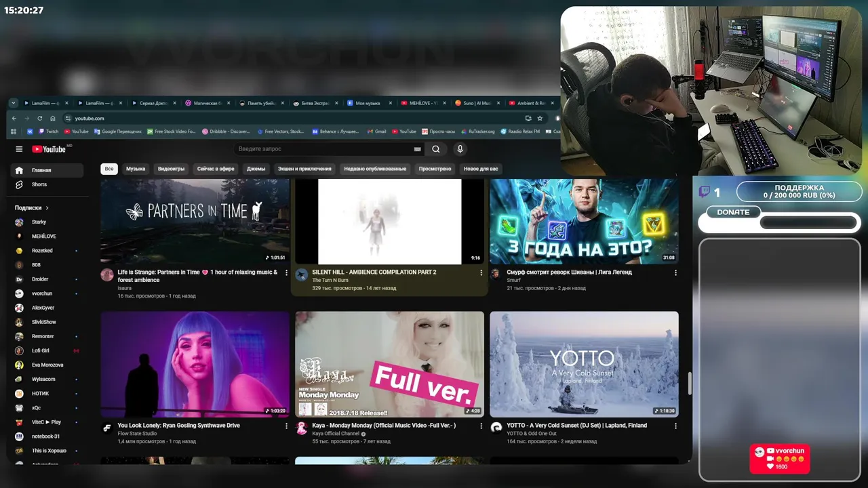Screen dimensions: 868x488
Task: Open the Gmail bookmark
Action: [376, 131]
